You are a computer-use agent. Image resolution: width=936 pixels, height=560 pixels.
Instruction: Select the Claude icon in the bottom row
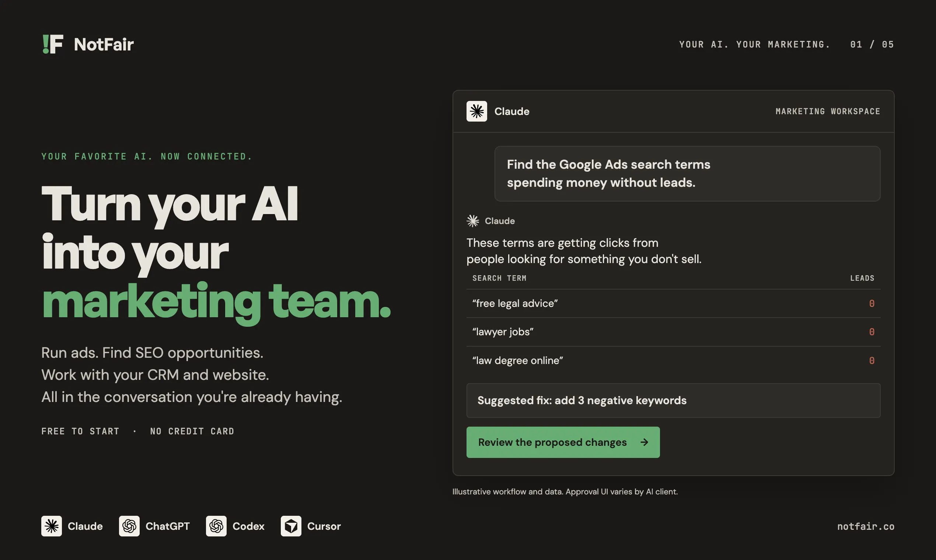click(51, 526)
